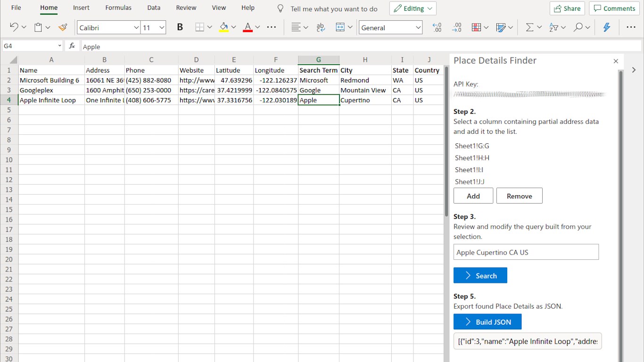This screenshot has height=362, width=644.
Task: Open the font size 11 dropdown
Action: click(162, 28)
